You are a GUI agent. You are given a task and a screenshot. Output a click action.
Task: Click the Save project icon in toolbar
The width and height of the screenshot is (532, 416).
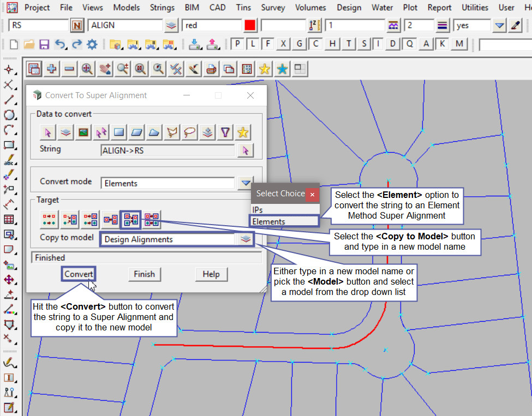(44, 44)
